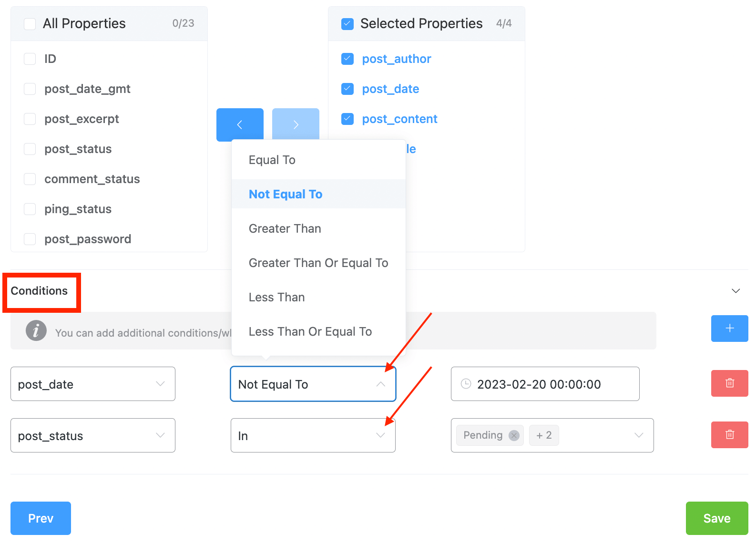Go back with the Prev button

41,518
